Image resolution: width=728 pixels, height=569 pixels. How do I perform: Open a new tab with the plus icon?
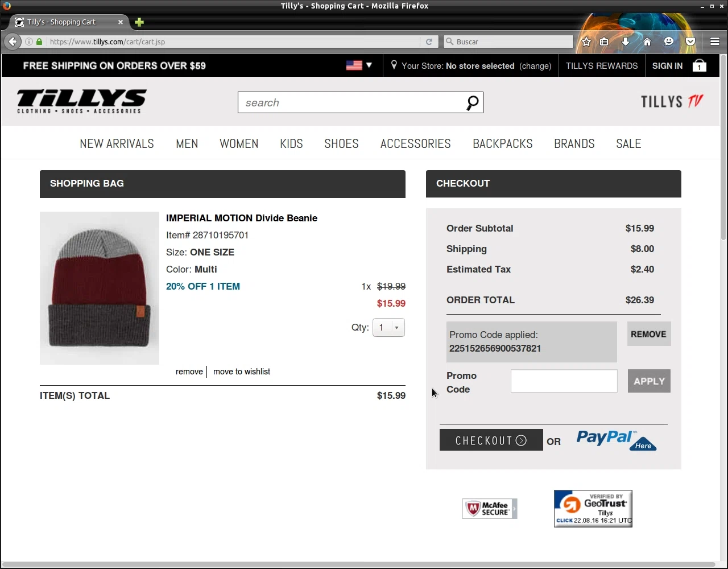(139, 22)
